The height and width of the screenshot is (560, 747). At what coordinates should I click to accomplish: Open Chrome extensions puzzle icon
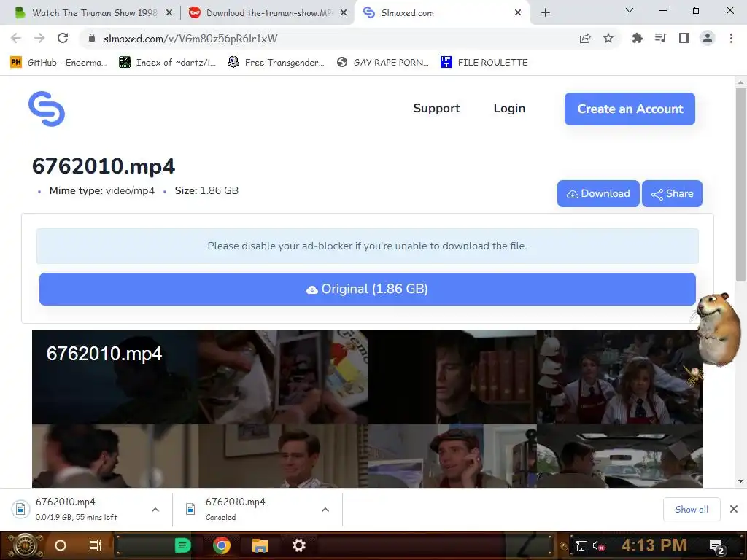point(637,38)
